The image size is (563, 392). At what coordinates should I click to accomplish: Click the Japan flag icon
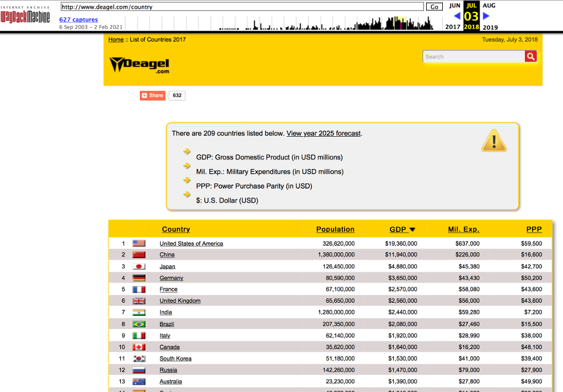(139, 266)
